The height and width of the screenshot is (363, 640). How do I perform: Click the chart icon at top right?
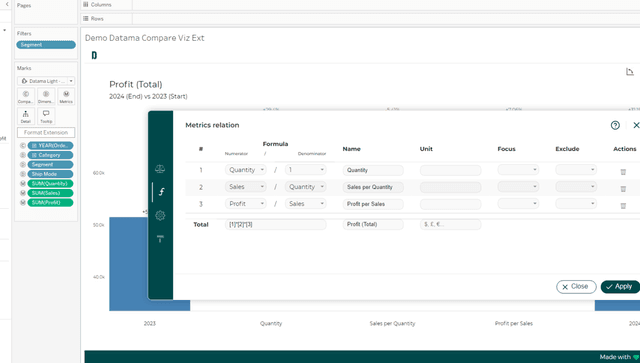pos(630,71)
